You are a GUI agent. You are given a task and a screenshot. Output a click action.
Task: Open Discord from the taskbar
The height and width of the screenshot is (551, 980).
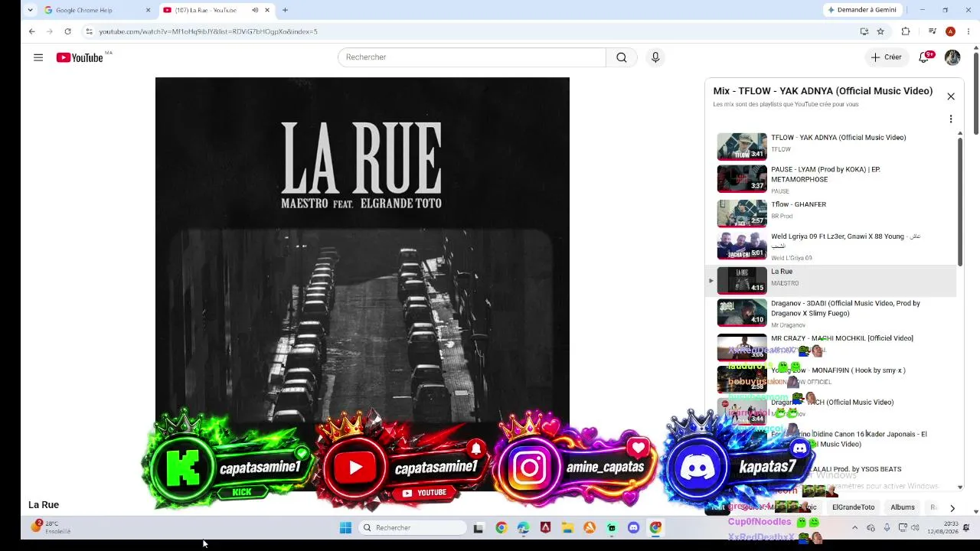tap(633, 528)
